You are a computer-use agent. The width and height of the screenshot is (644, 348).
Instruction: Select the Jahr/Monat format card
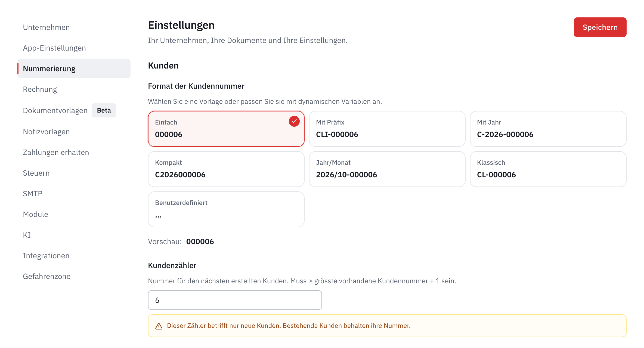click(387, 169)
